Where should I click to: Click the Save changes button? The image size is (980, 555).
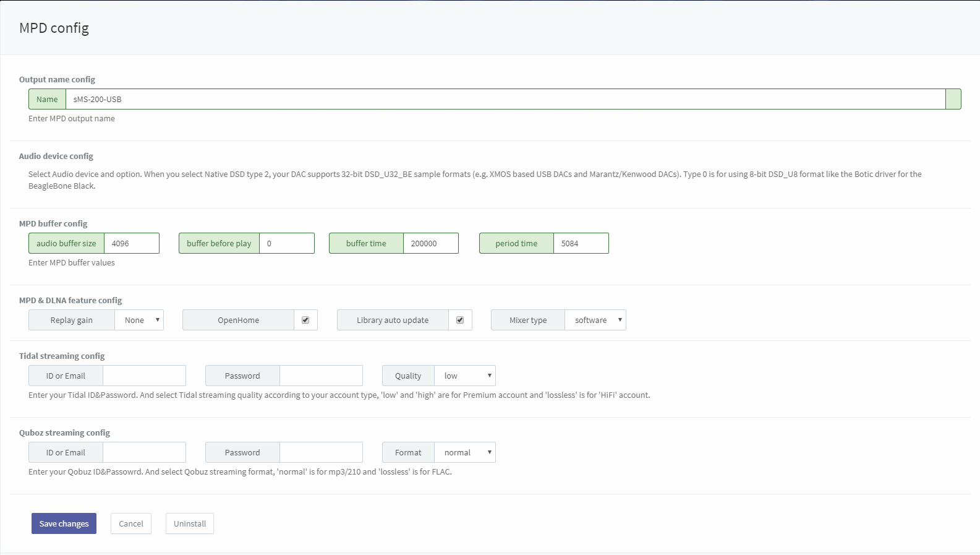click(x=64, y=523)
